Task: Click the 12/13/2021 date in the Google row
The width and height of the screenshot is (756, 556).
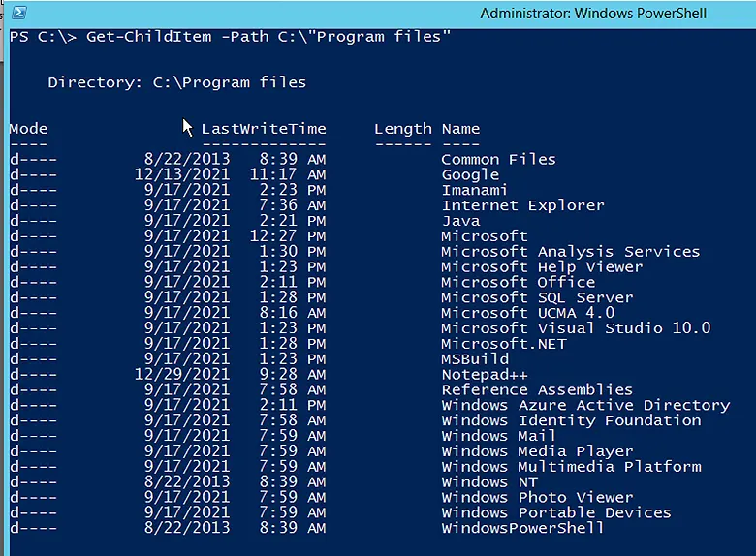Action: click(182, 174)
